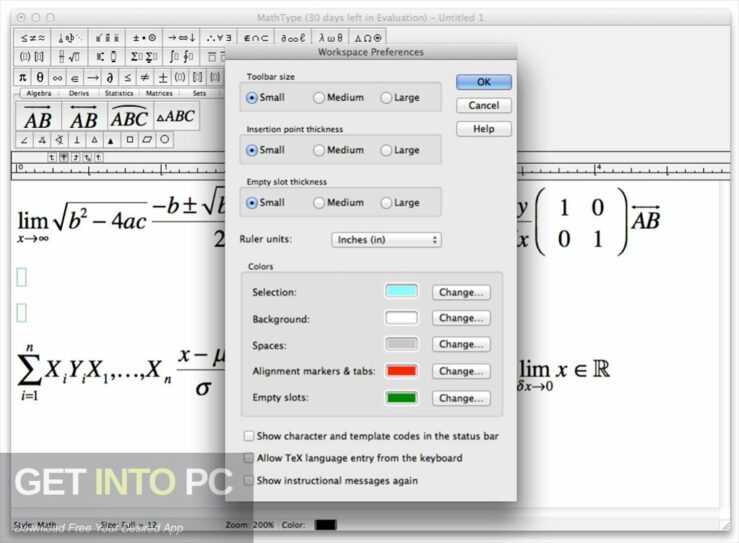The height and width of the screenshot is (543, 739).
Task: Insert the vector AB with right arrow
Action: tap(38, 116)
